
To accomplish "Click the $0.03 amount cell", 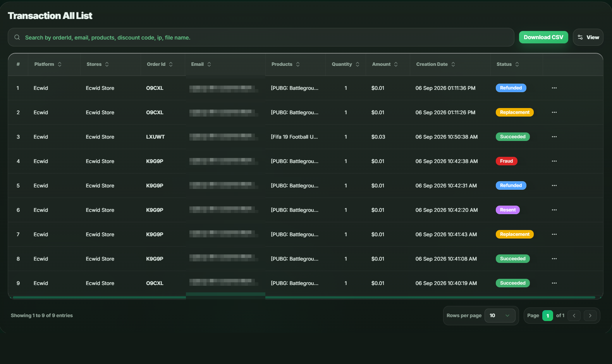I will point(378,137).
